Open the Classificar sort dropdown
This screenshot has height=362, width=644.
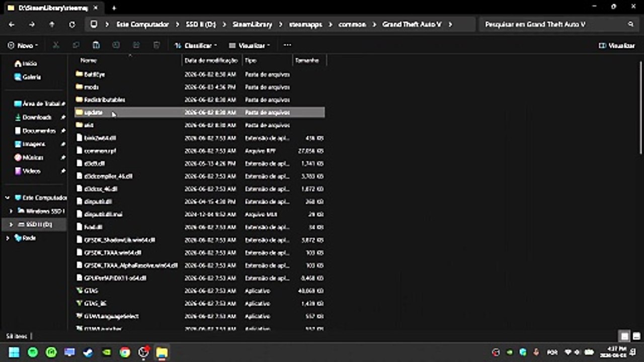click(x=196, y=45)
